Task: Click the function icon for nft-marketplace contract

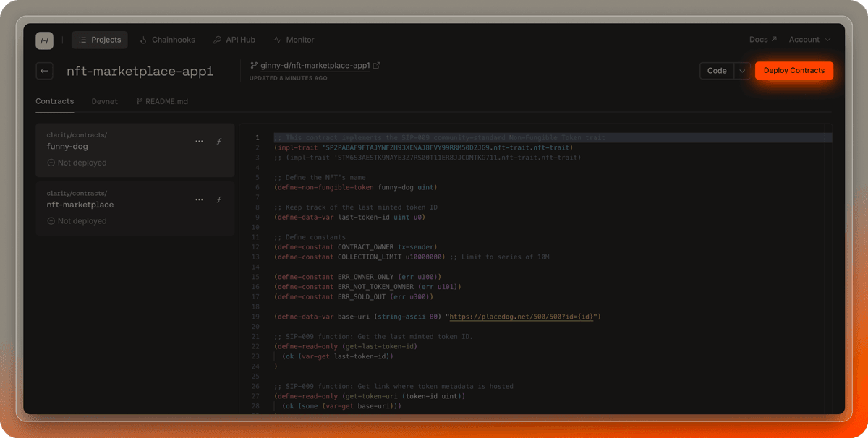Action: point(219,200)
